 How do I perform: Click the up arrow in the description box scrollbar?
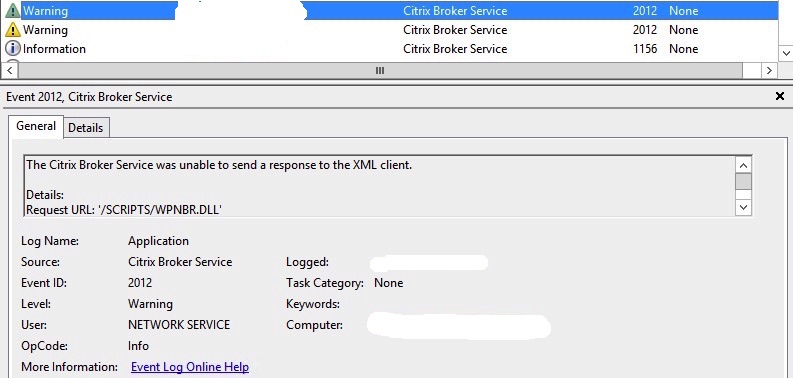point(743,165)
